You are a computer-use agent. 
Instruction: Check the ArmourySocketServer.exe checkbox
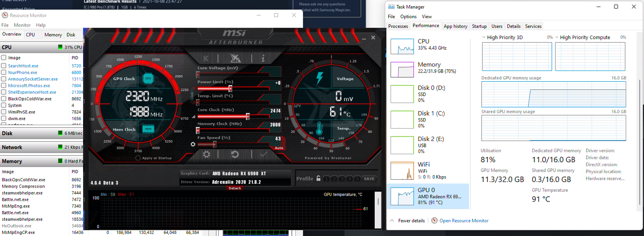click(x=4, y=79)
